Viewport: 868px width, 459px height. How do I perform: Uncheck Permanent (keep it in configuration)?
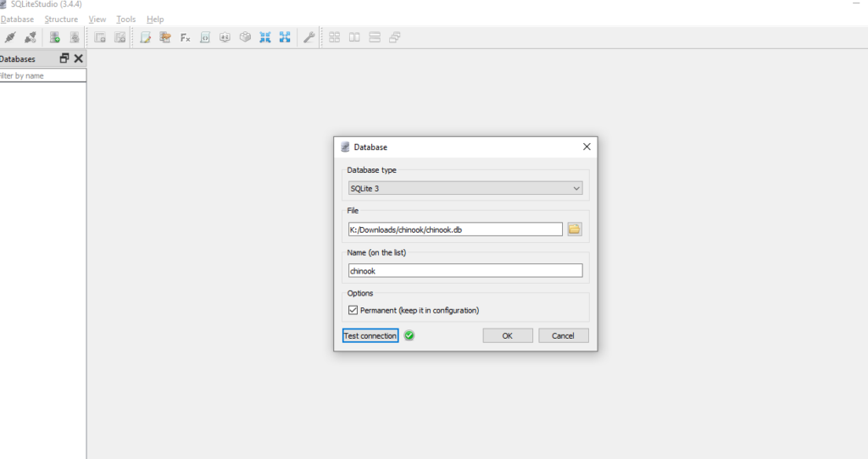point(353,311)
